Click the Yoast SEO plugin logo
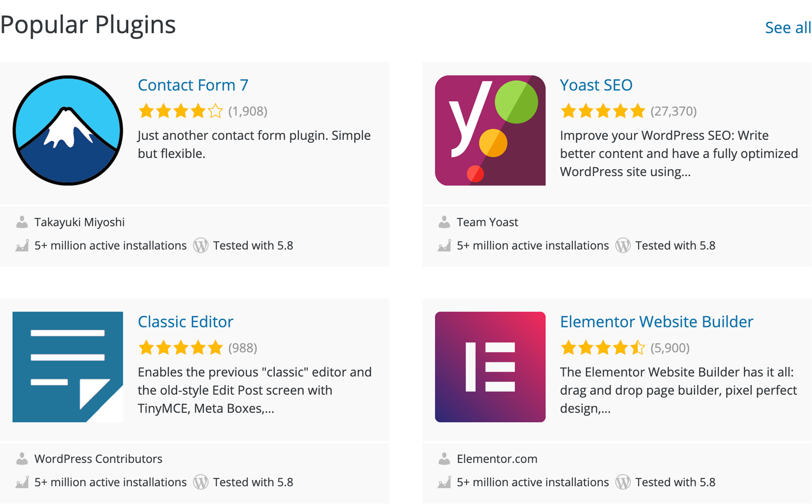This screenshot has width=812, height=504. 490,130
